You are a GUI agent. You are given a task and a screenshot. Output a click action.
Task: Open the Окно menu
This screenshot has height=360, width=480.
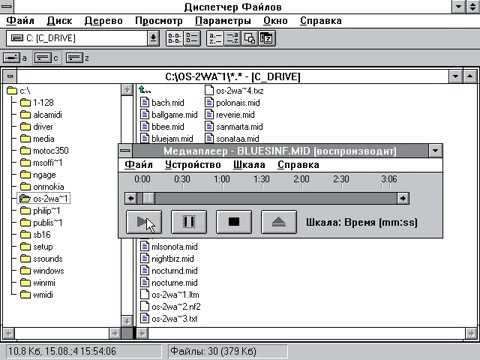[275, 21]
